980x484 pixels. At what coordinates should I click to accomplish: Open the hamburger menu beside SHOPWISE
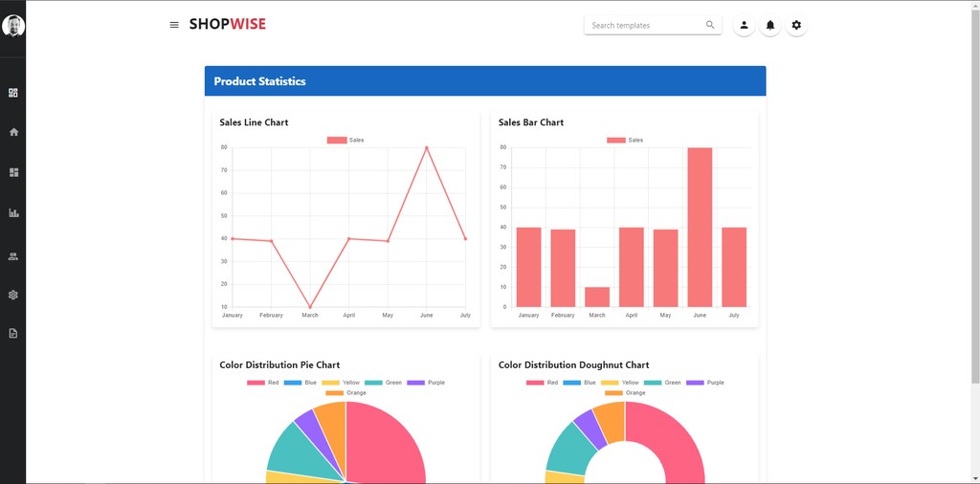click(174, 25)
